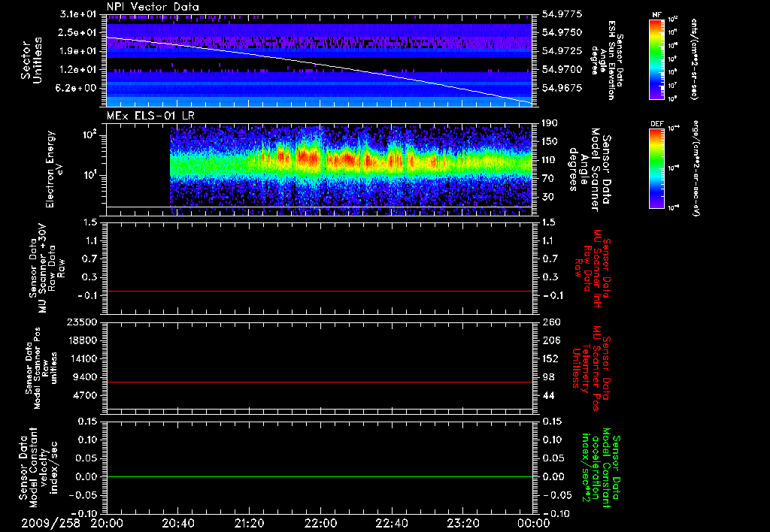The height and width of the screenshot is (532, 770).
Task: Click the 22:00 time tick label
Action: tap(320, 523)
